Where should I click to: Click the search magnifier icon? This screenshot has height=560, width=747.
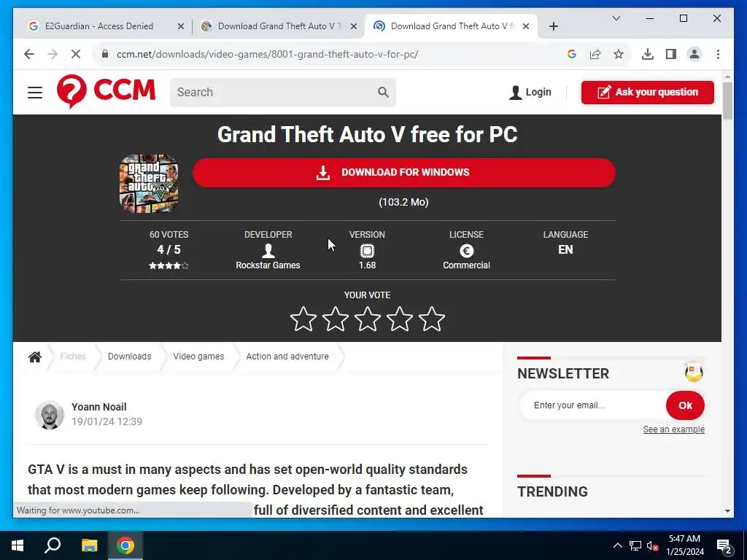pyautogui.click(x=383, y=92)
